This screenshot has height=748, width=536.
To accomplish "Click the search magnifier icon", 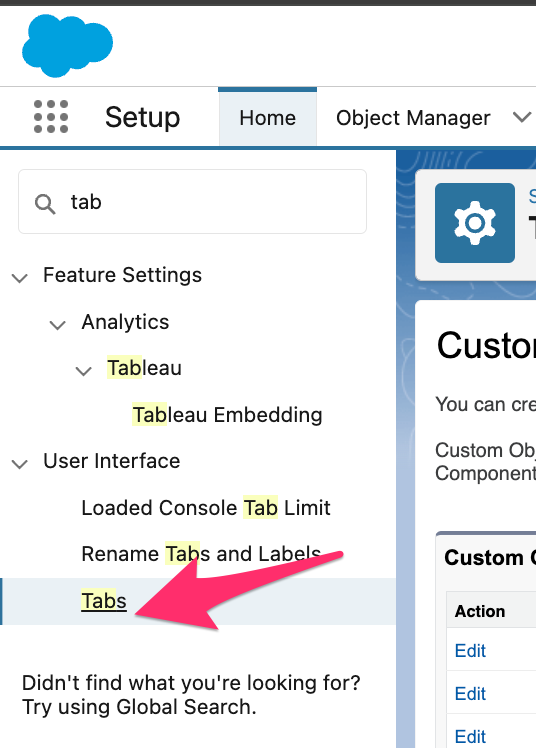I will pyautogui.click(x=45, y=204).
